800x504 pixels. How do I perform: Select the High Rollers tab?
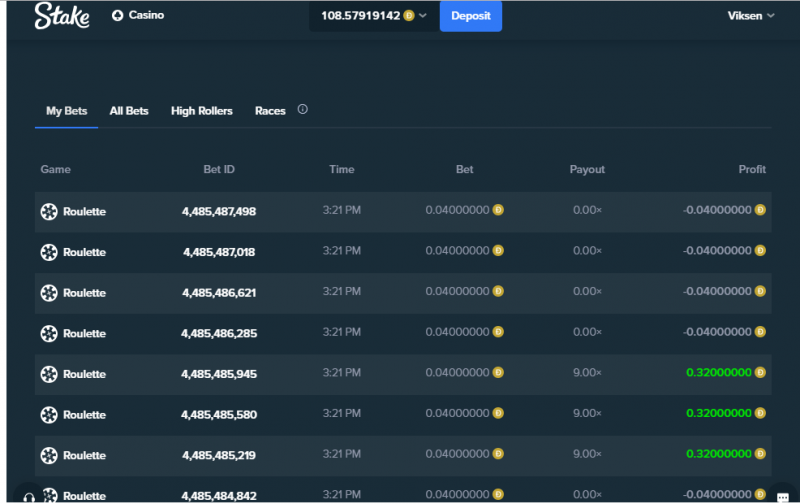(202, 111)
